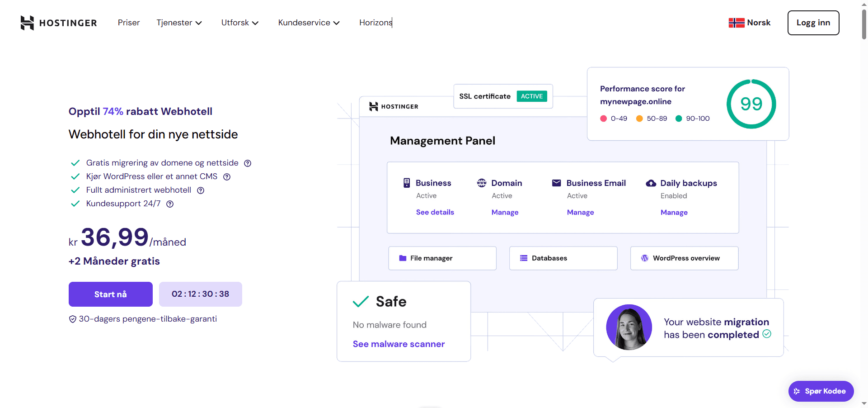The width and height of the screenshot is (868, 408).
Task: Click the 99 performance score circle
Action: [x=751, y=104]
